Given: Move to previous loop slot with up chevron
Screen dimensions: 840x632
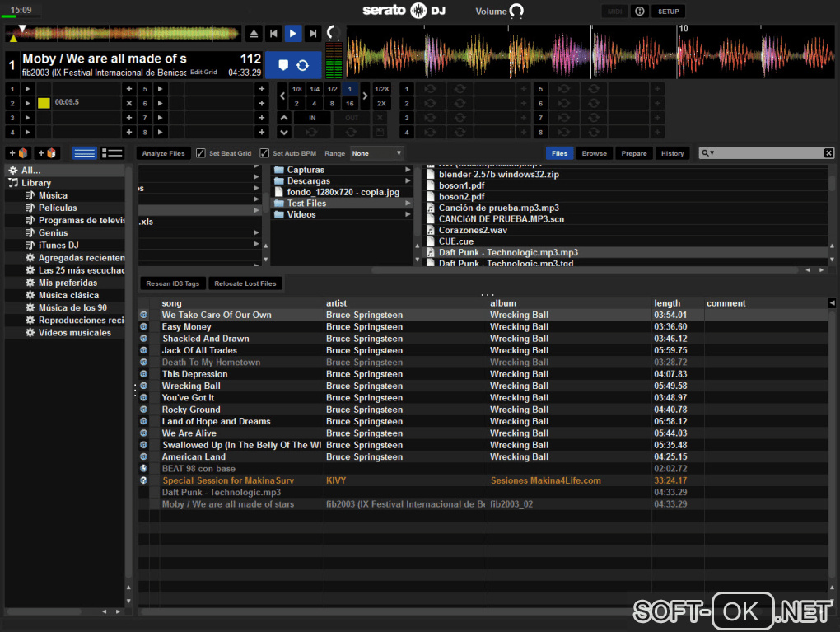Looking at the screenshot, I should pos(284,118).
